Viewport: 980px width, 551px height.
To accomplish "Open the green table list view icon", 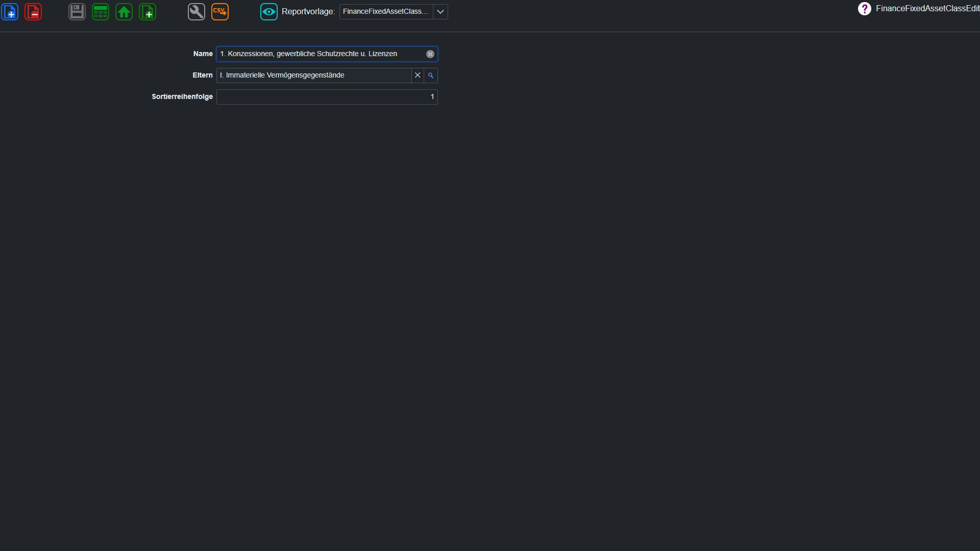I will 101,12.
